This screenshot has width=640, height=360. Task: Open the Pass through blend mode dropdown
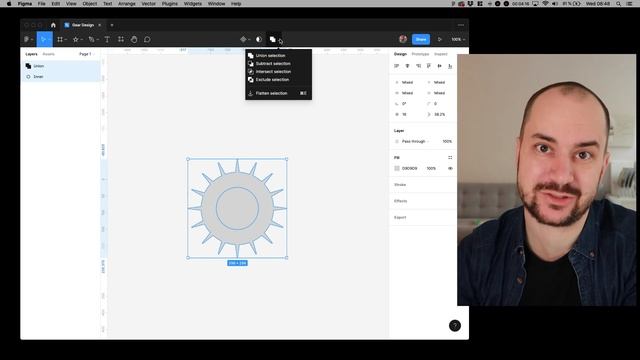(416, 141)
